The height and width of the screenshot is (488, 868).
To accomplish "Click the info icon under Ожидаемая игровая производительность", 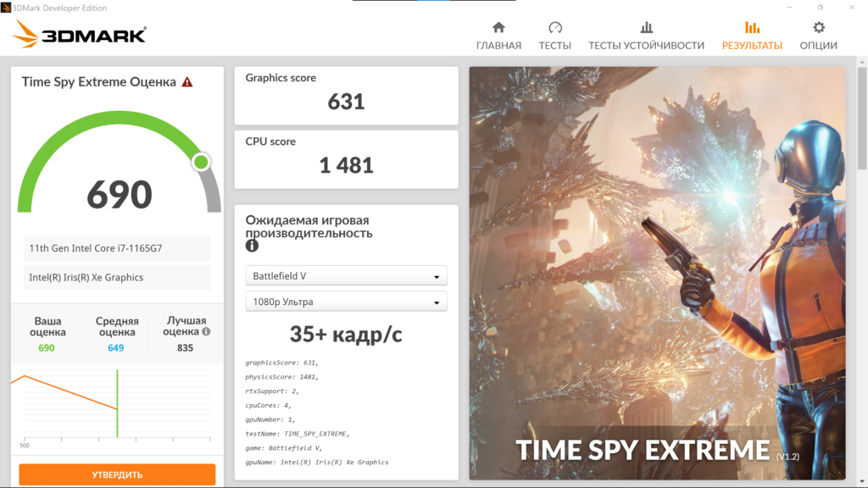I will click(252, 246).
